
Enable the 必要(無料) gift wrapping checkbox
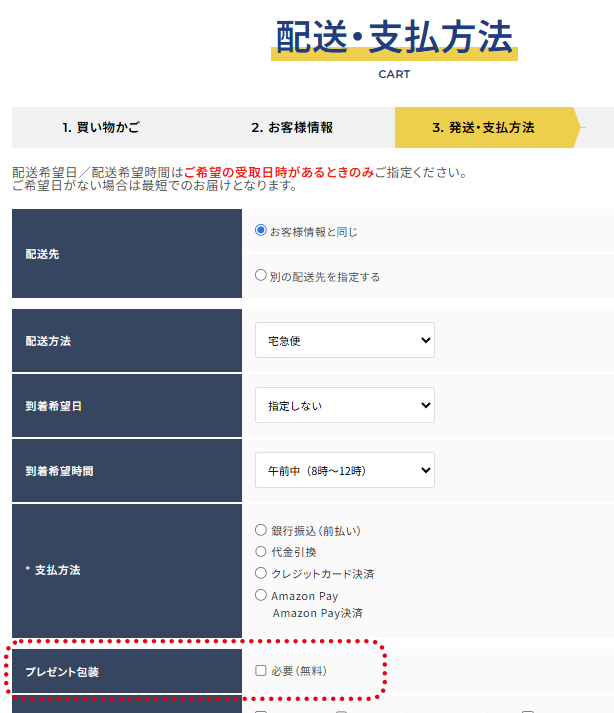click(x=261, y=670)
